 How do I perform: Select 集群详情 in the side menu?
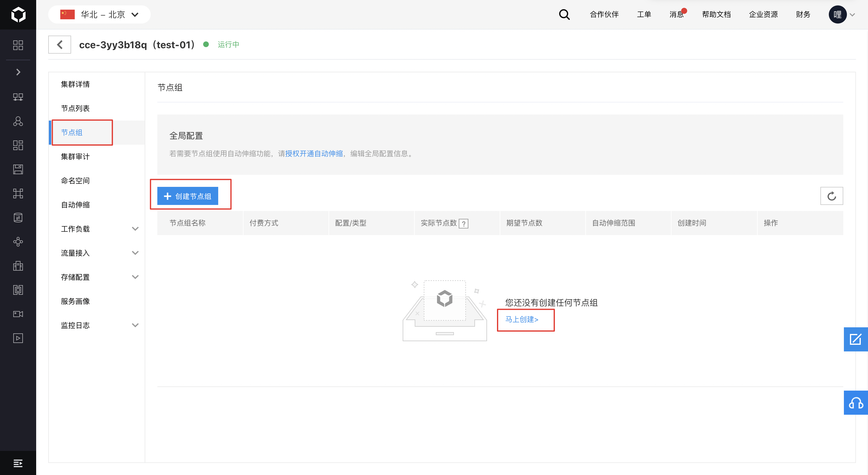click(x=96, y=84)
